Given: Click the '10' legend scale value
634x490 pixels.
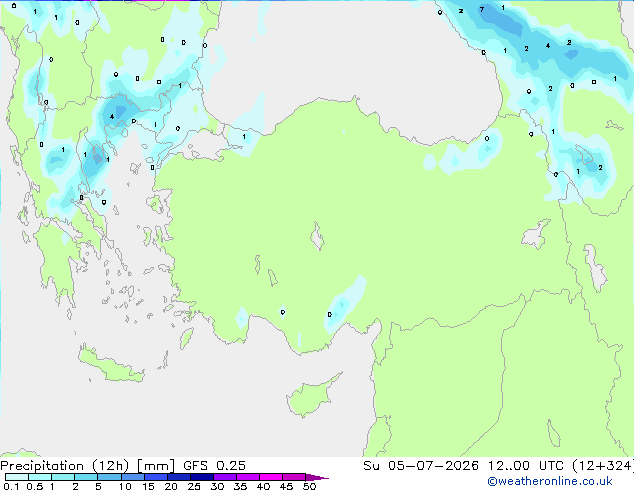Looking at the screenshot, I should (125, 486).
